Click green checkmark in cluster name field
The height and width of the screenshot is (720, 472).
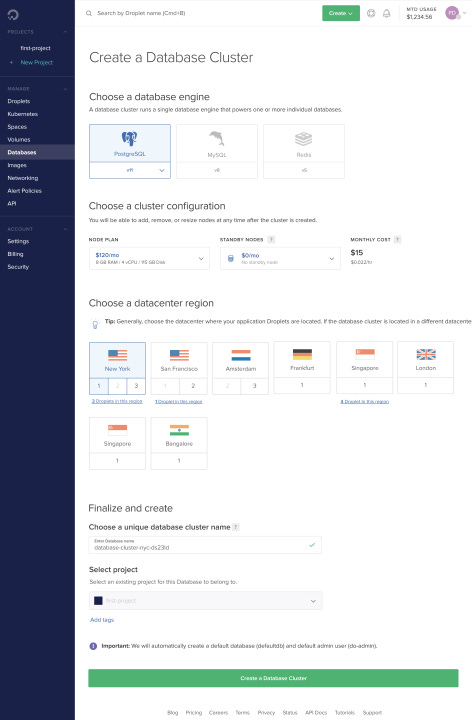tap(312, 545)
